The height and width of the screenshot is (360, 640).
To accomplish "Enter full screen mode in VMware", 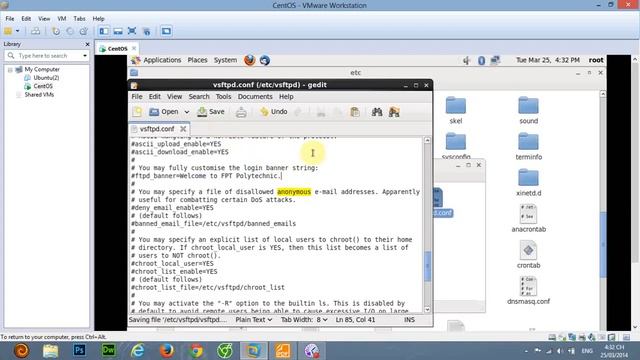I will [x=132, y=31].
